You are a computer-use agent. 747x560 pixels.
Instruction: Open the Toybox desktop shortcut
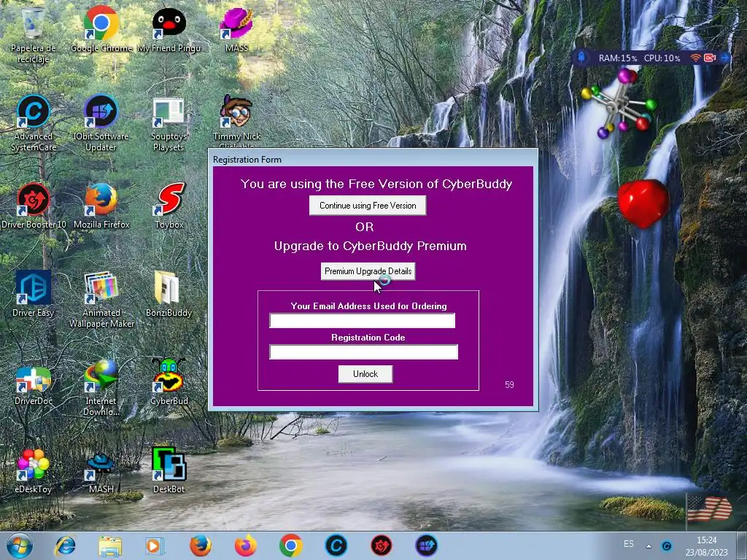click(x=169, y=206)
